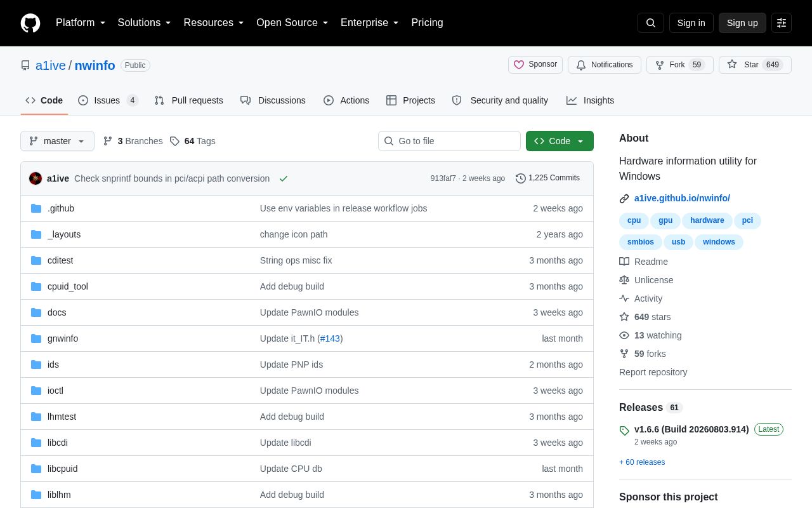Click the Pricing link

[427, 23]
